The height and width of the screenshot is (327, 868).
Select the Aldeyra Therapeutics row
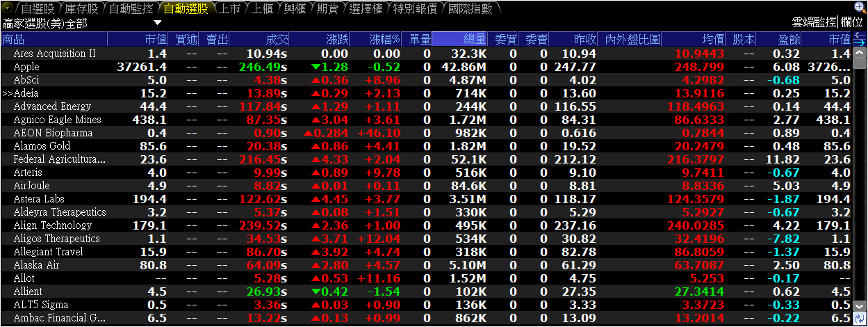coord(427,212)
